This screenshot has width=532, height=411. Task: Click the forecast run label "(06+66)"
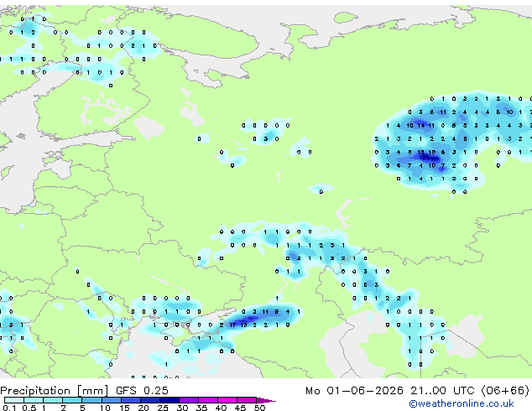point(505,391)
